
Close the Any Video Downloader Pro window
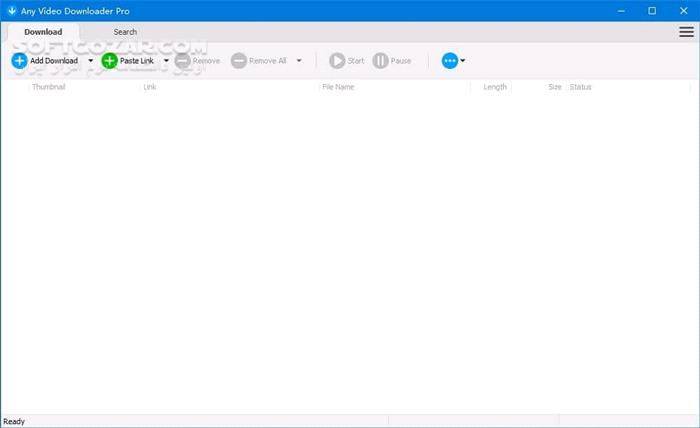[683, 11]
